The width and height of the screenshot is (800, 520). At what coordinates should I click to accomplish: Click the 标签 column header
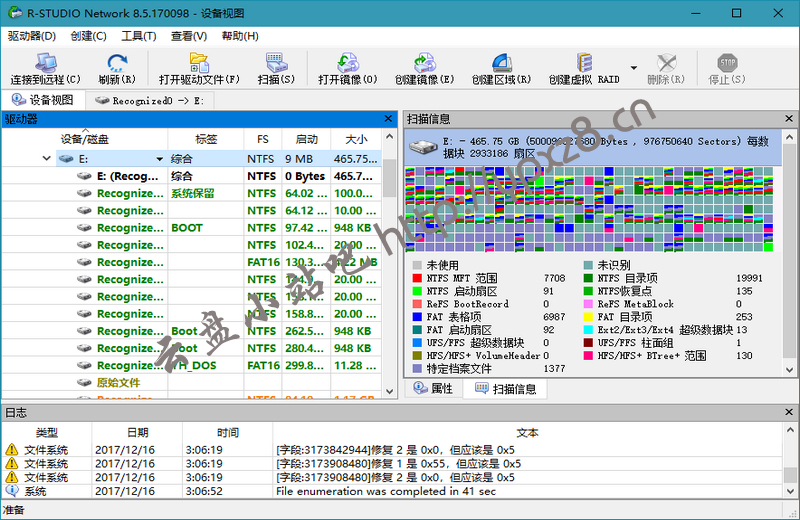tap(206, 139)
